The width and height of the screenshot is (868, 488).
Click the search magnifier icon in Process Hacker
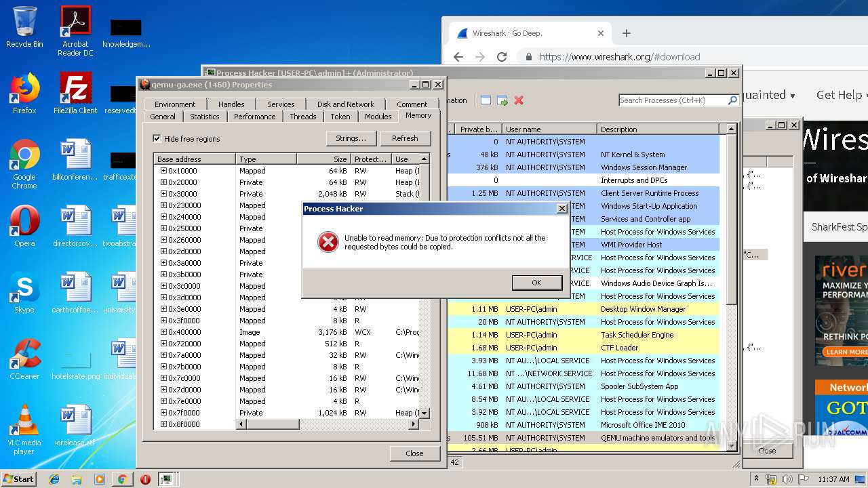(x=732, y=100)
